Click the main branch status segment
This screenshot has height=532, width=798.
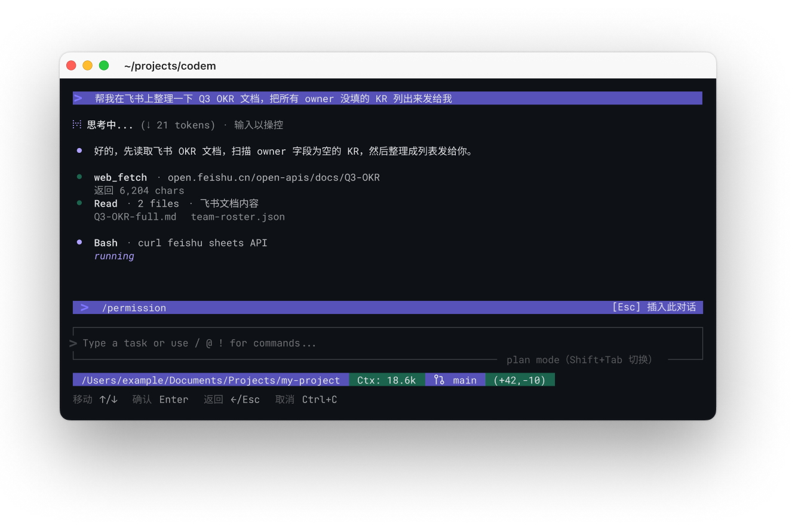pos(455,380)
